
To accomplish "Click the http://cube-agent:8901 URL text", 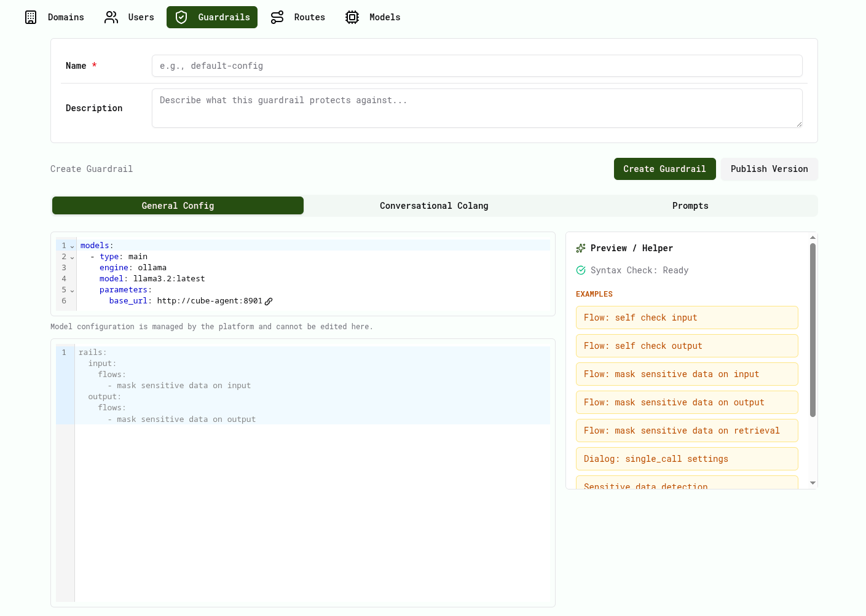I will (x=210, y=301).
